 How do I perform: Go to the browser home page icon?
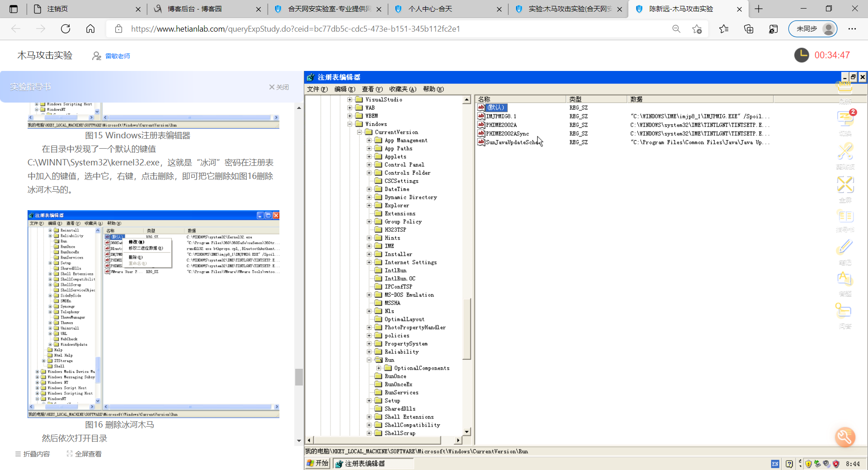coord(90,29)
